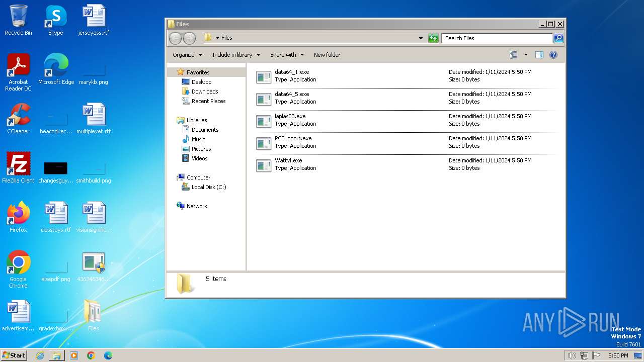Select the Files folder on desktop
This screenshot has height=362, width=644.
(94, 316)
